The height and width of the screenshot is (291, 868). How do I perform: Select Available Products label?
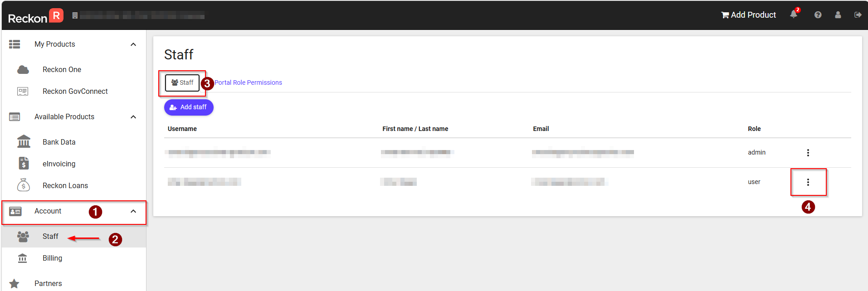[x=64, y=116]
